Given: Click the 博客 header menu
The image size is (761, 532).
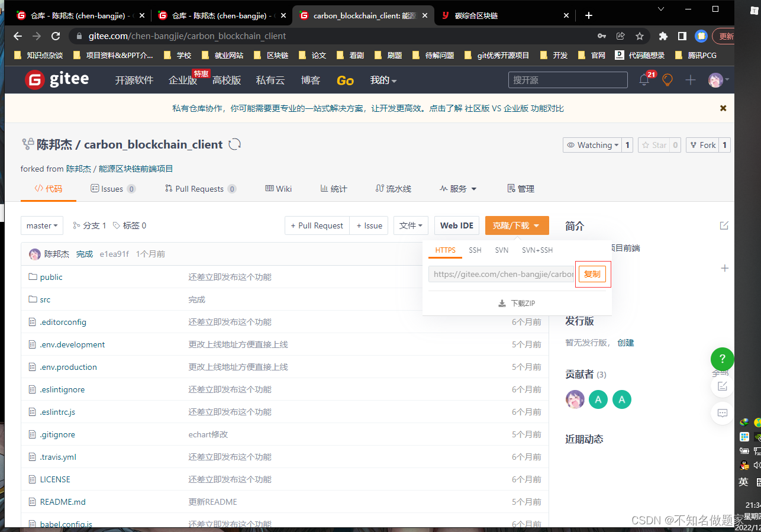Looking at the screenshot, I should pos(311,80).
